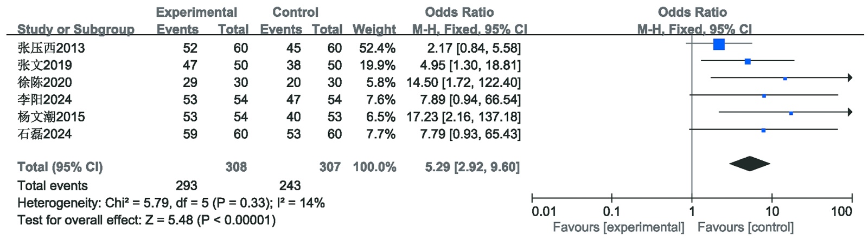Click the 100 tick label on the axis
The image size is (868, 240).
point(841,212)
